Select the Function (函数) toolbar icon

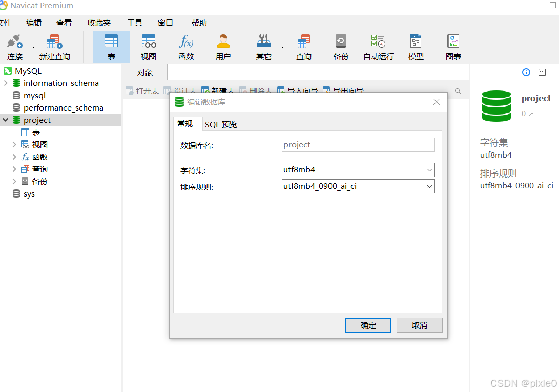point(186,47)
